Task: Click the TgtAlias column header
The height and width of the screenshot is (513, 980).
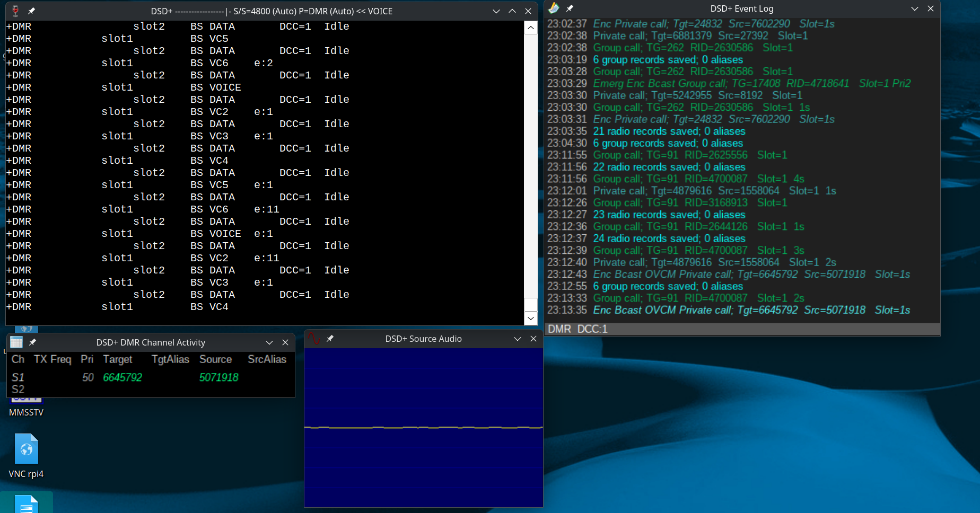Action: click(170, 359)
